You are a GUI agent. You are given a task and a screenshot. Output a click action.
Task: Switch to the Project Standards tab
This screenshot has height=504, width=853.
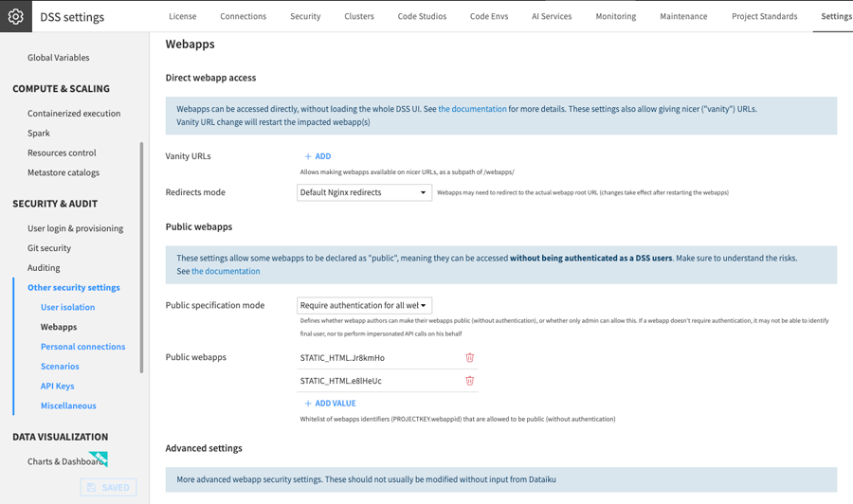tap(764, 16)
